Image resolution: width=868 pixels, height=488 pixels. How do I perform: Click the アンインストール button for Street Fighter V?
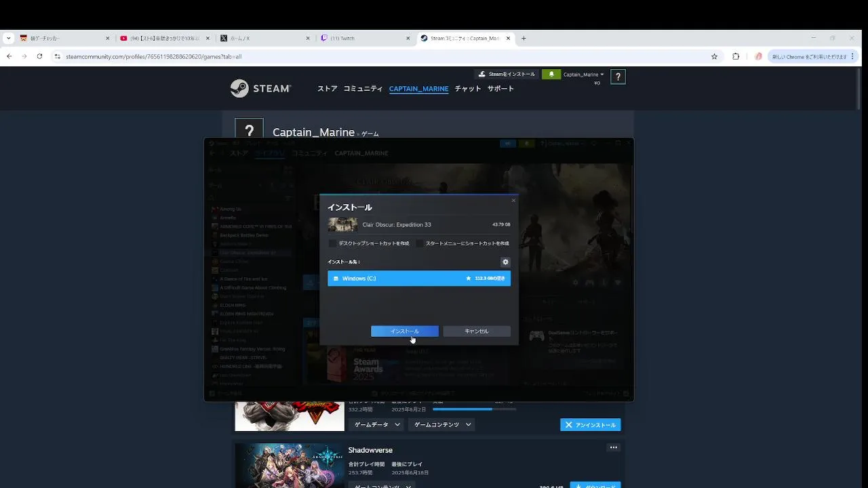[591, 425]
